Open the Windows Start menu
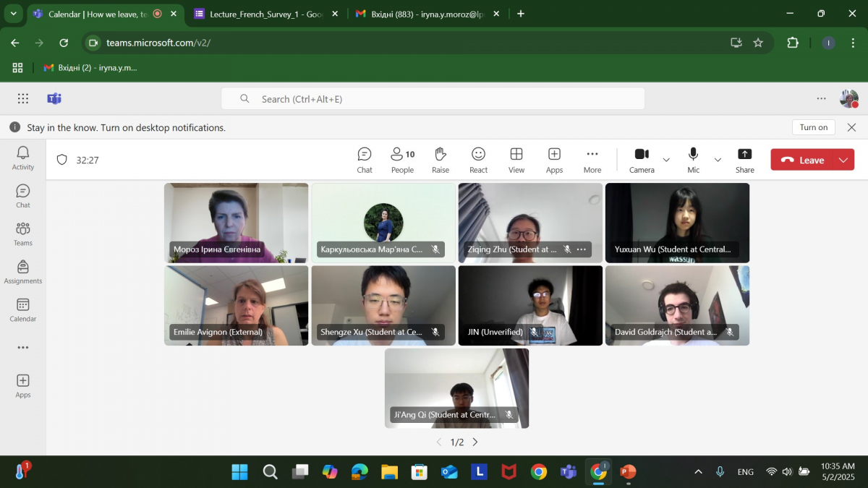 coord(239,472)
